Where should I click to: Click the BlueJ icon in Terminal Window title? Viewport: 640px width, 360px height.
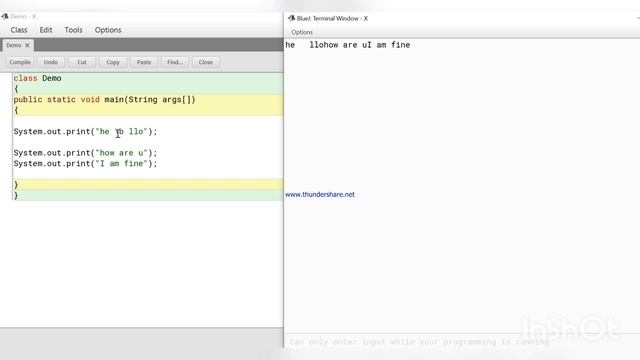291,18
